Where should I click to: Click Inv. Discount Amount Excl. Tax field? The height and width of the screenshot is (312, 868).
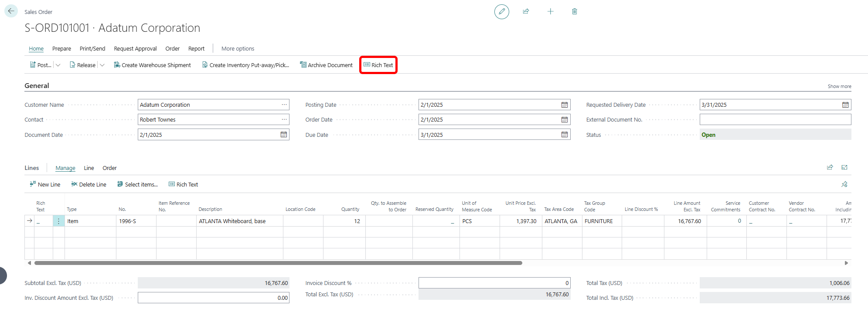tap(214, 298)
